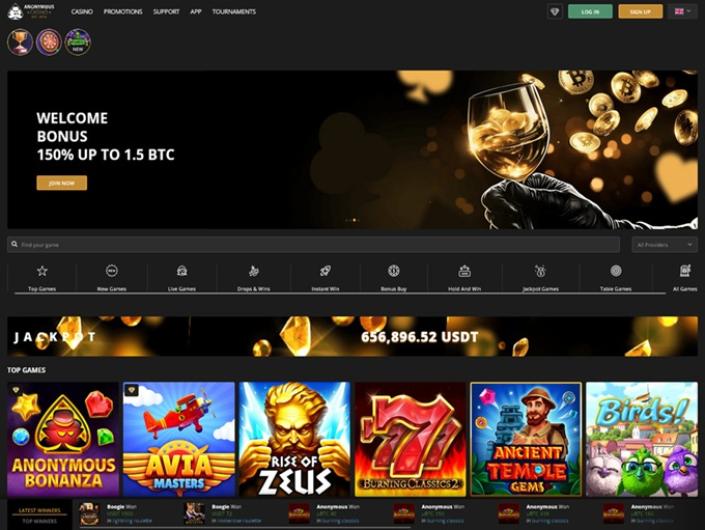Screen dimensions: 705x530
Task: Click the Find your game search field
Action: point(313,245)
